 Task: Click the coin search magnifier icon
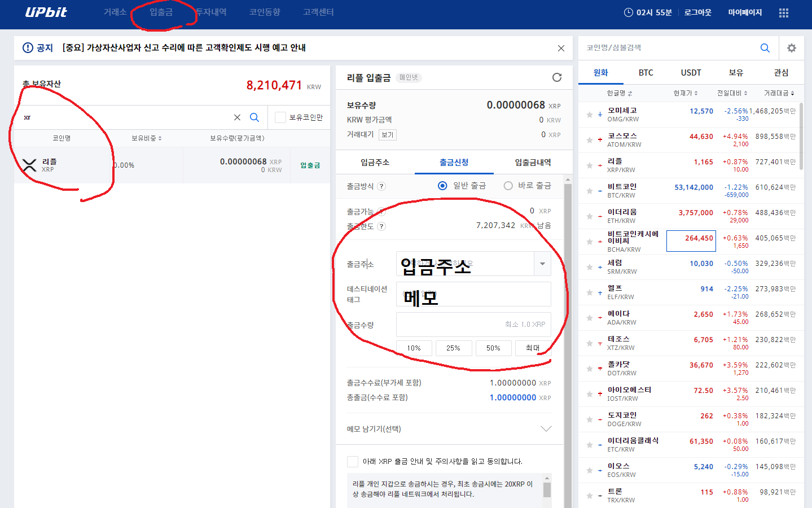(x=765, y=48)
